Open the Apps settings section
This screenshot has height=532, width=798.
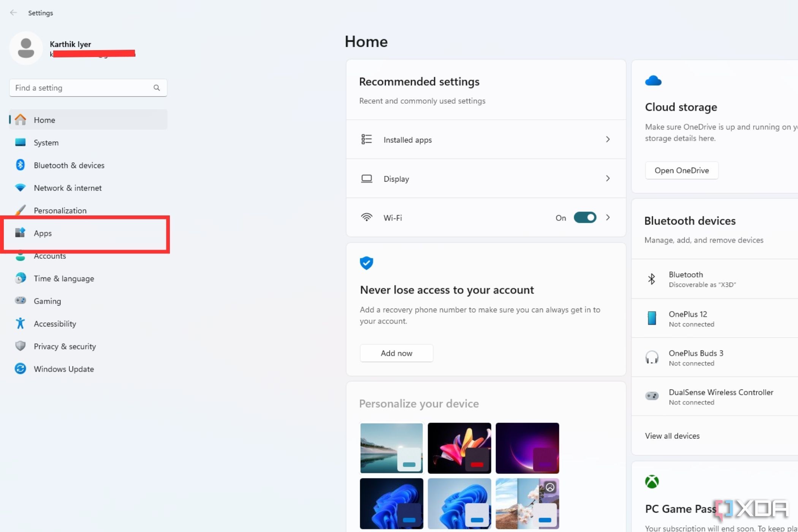[42, 233]
